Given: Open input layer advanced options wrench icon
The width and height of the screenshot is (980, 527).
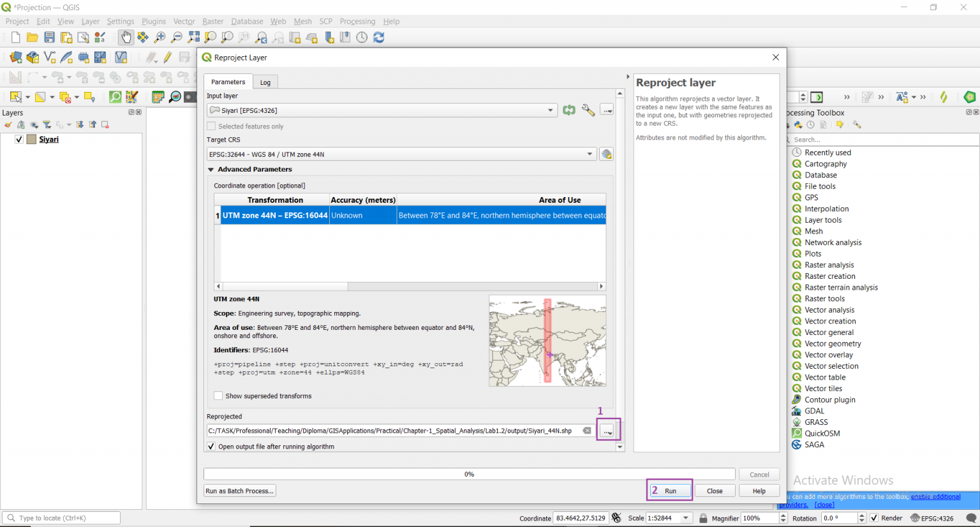Looking at the screenshot, I should pos(588,110).
